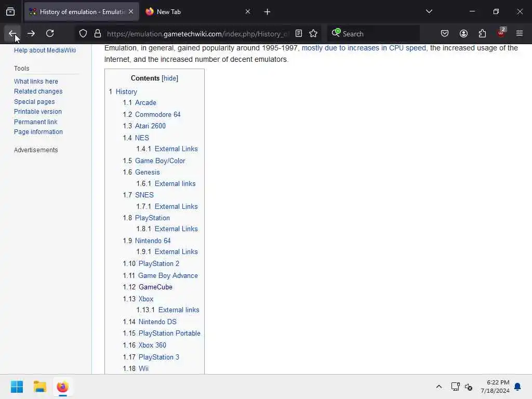Close the History of emulation tab
The image size is (532, 399).
[131, 12]
